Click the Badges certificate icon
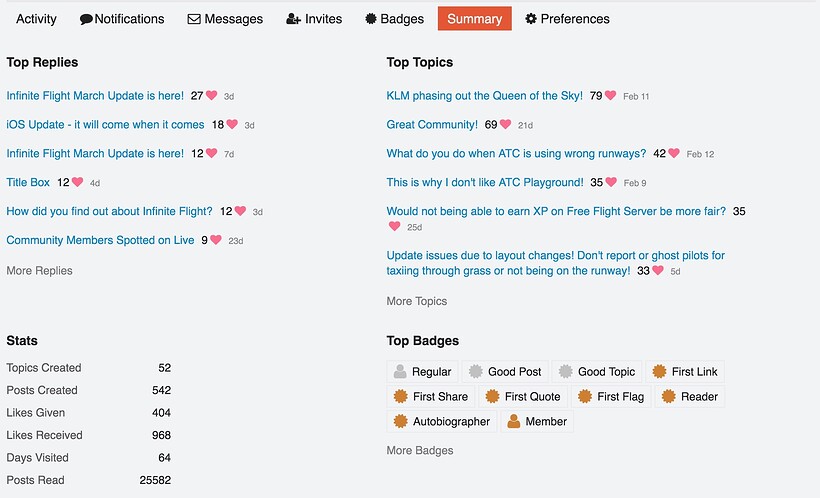 pos(370,19)
